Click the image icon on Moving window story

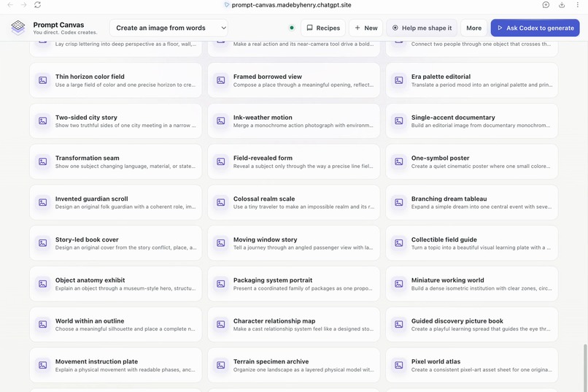[x=221, y=243]
